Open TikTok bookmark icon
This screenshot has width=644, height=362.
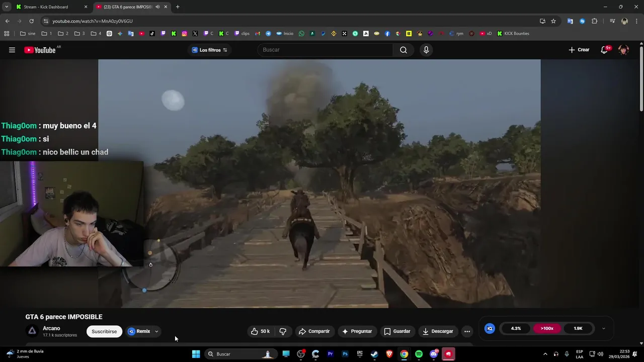(x=152, y=34)
